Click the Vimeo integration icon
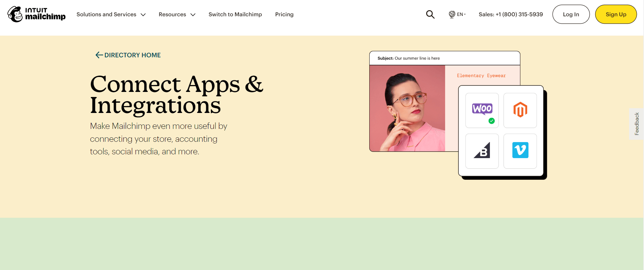Viewport: 644px width, 270px height. point(520,150)
